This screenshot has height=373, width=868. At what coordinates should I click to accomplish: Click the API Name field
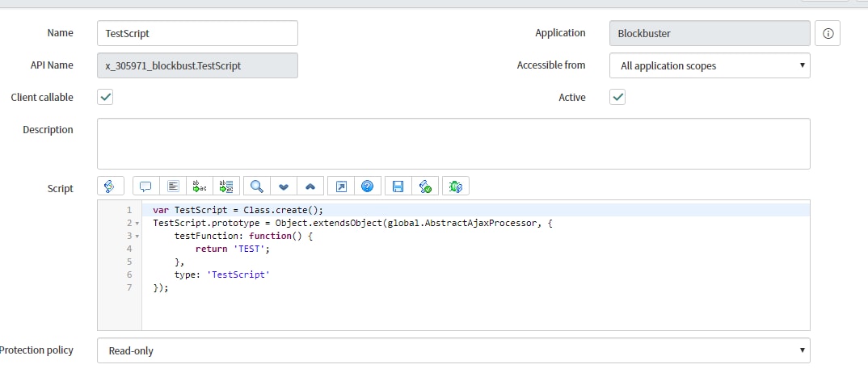click(x=198, y=65)
